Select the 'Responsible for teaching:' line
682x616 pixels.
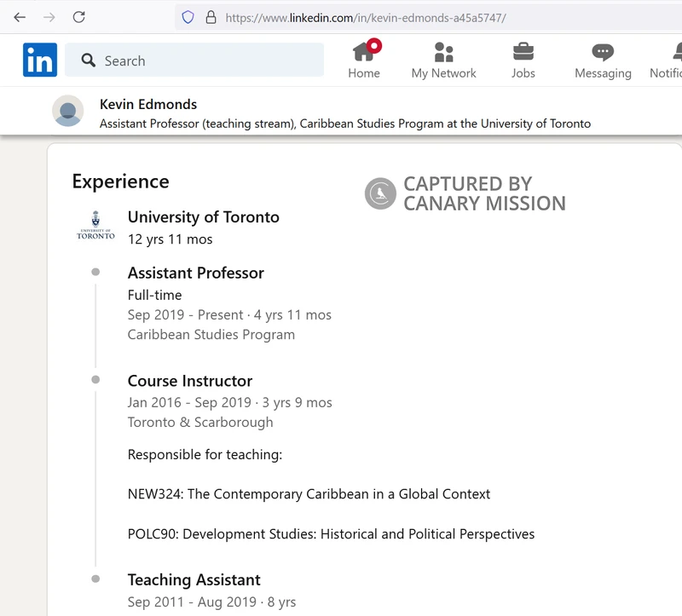205,455
